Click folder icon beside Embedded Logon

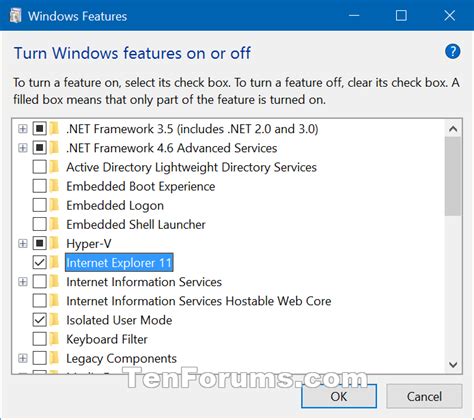click(54, 205)
